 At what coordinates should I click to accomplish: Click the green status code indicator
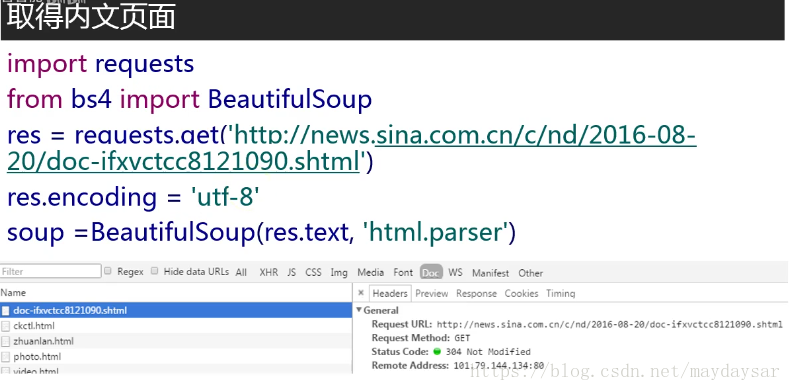pyautogui.click(x=437, y=352)
